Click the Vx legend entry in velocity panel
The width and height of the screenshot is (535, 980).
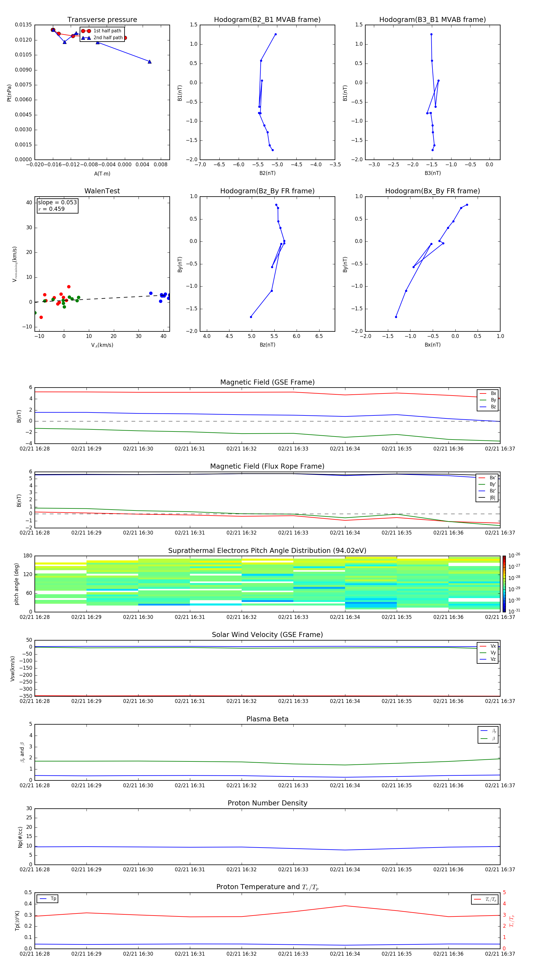pyautogui.click(x=488, y=646)
